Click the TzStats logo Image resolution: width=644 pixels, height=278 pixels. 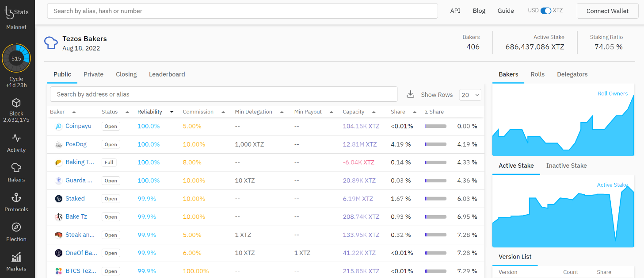tap(16, 12)
